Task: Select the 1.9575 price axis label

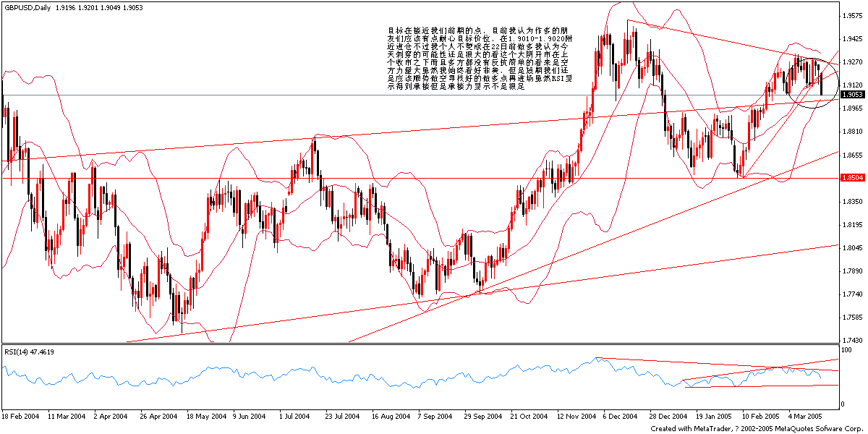Action: 854,15
